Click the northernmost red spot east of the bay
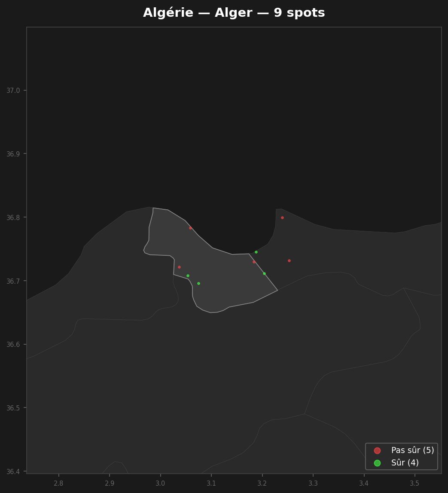448x493 pixels. coord(283,217)
